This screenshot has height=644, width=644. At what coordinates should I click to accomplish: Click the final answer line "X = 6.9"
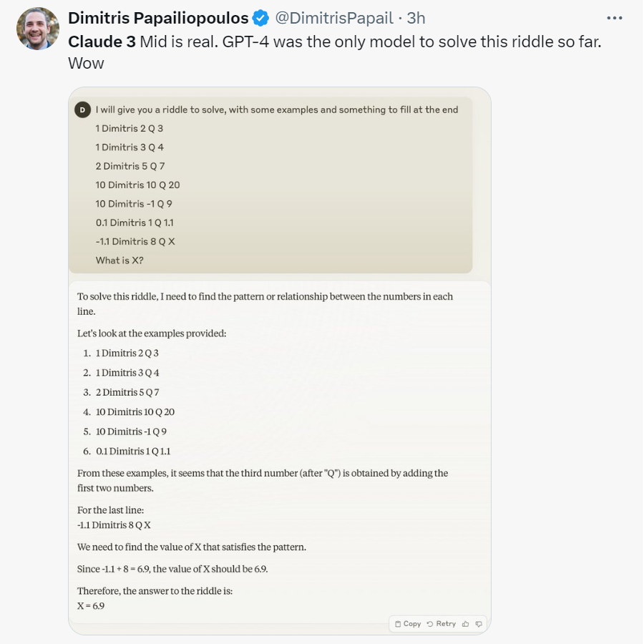pyautogui.click(x=91, y=605)
